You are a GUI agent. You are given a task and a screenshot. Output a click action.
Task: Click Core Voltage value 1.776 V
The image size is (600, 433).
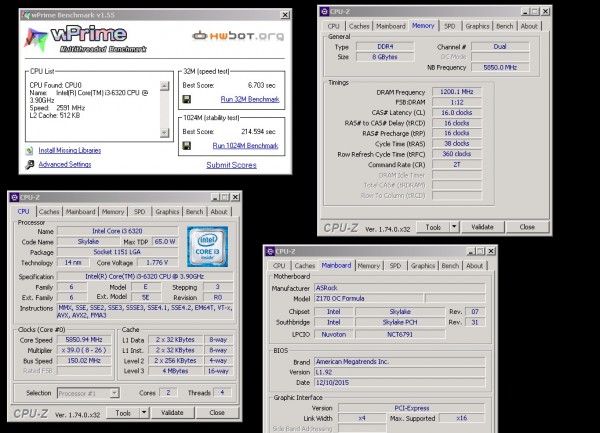pos(157,262)
